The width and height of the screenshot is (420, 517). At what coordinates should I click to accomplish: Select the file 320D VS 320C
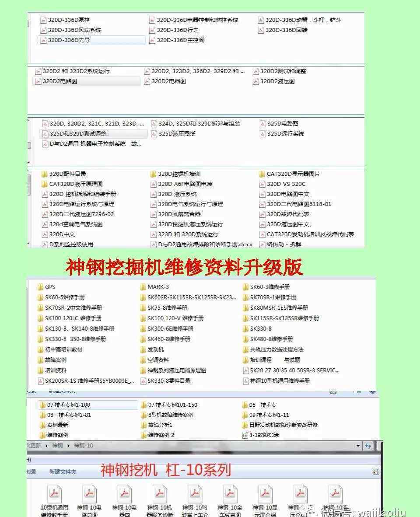click(x=286, y=184)
